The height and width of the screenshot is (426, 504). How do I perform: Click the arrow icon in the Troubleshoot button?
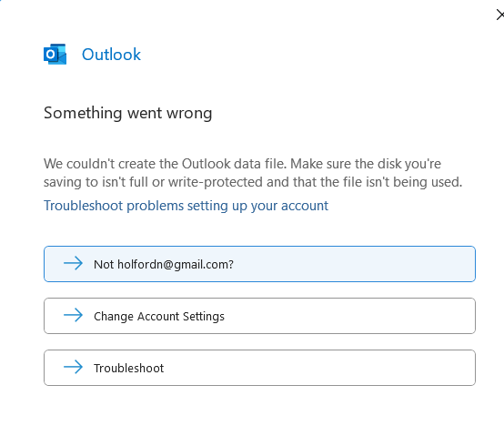coord(73,367)
